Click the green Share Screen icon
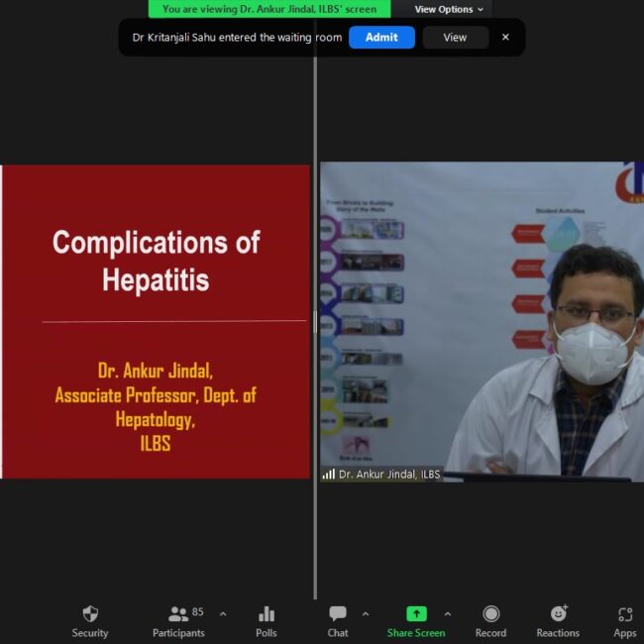The height and width of the screenshot is (644, 644). 416,614
